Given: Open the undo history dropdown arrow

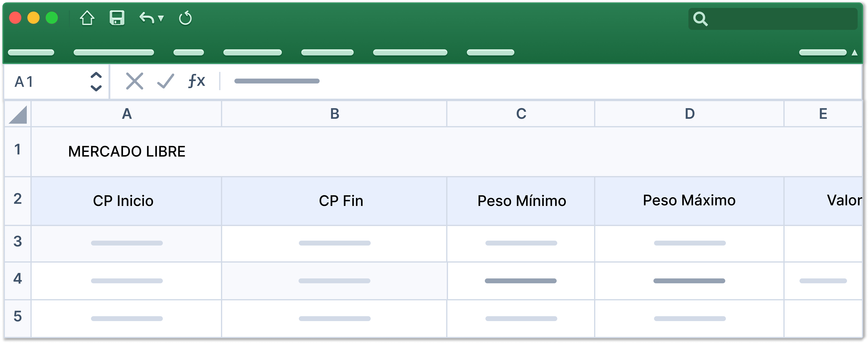Looking at the screenshot, I should (161, 18).
